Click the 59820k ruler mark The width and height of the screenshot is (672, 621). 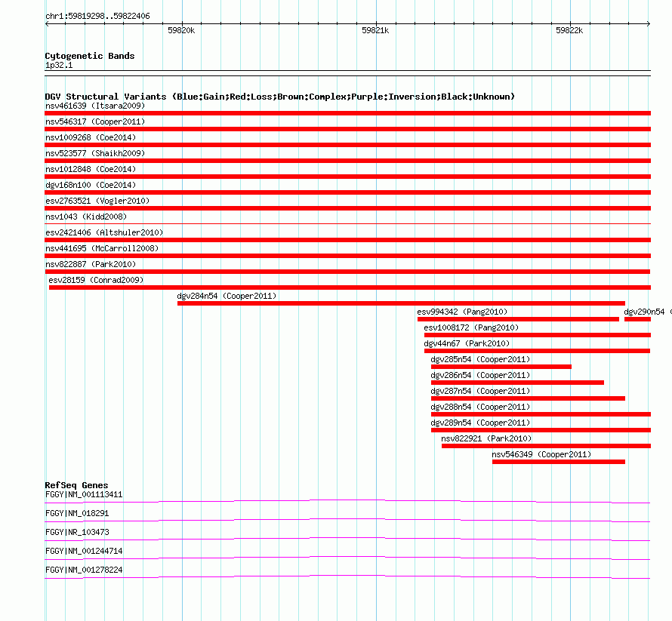click(181, 30)
